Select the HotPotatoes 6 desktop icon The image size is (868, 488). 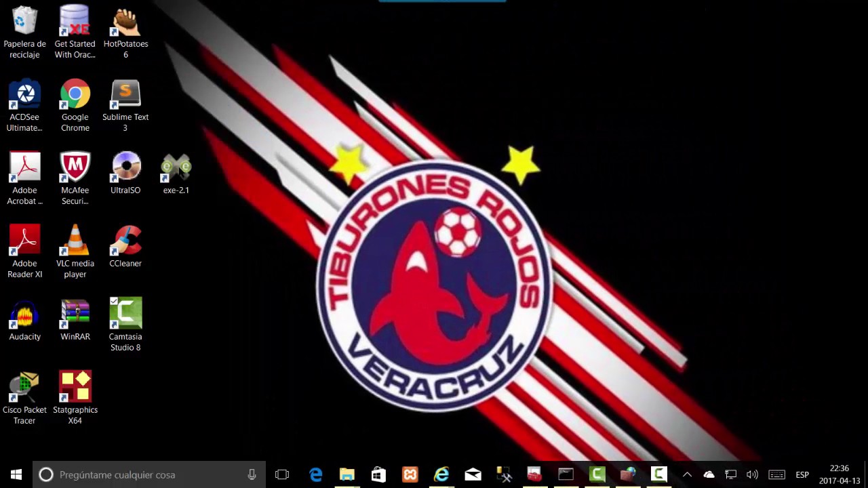(125, 32)
